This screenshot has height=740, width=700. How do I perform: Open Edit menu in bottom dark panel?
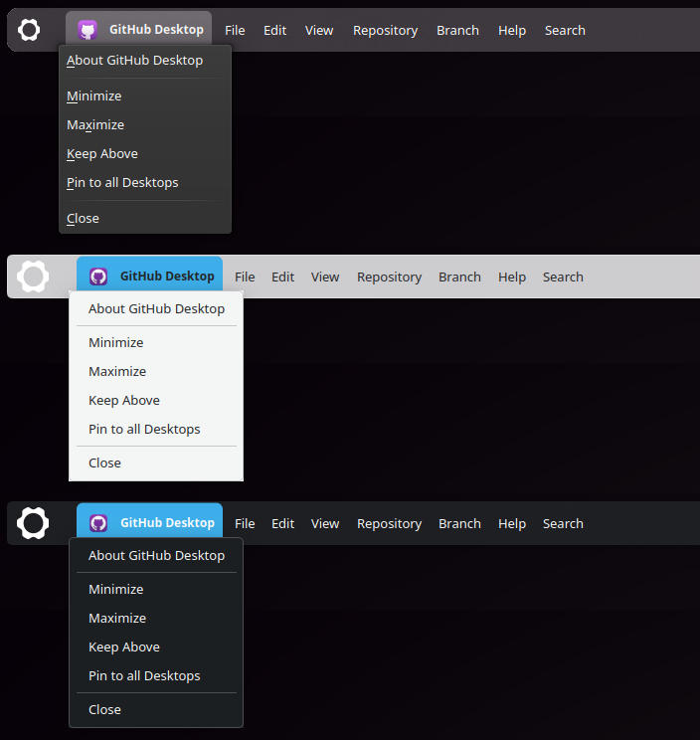pos(282,524)
